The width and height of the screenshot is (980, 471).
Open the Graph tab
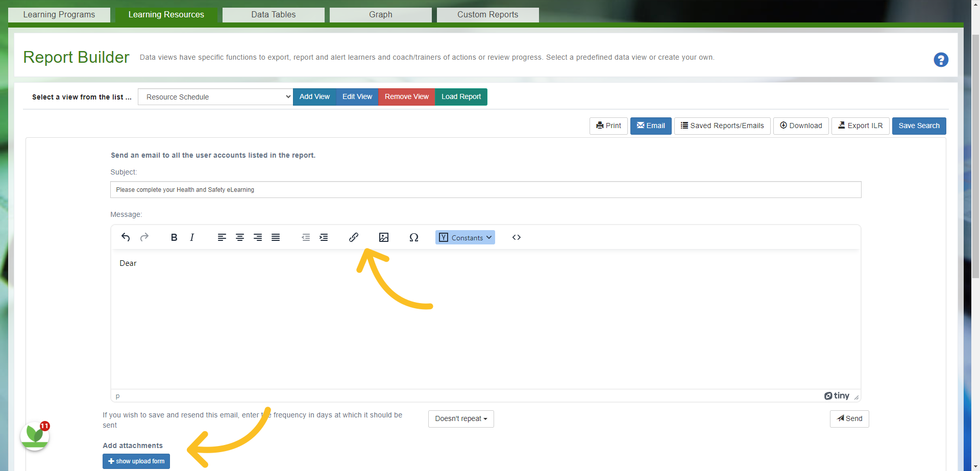click(x=381, y=15)
